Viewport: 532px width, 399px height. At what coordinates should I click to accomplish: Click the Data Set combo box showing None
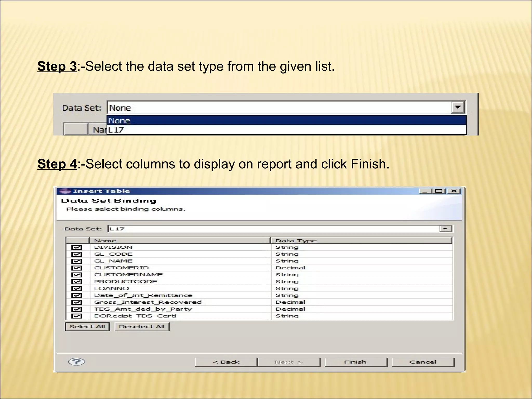click(x=287, y=107)
